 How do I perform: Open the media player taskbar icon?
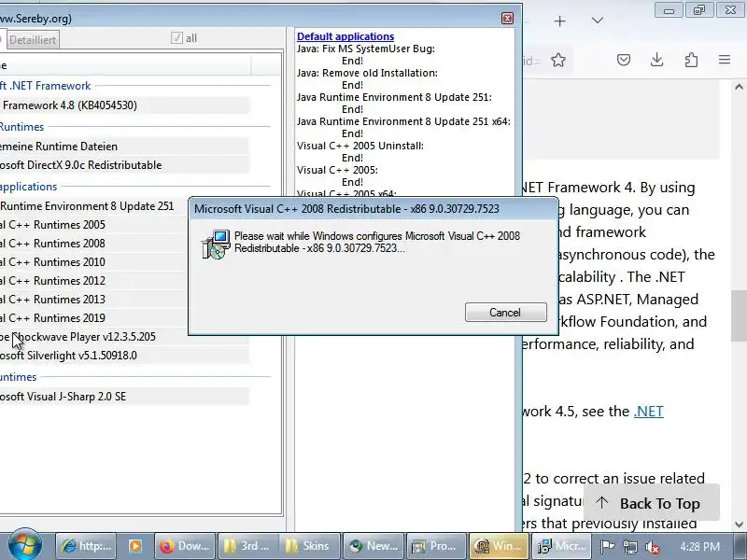click(x=134, y=546)
